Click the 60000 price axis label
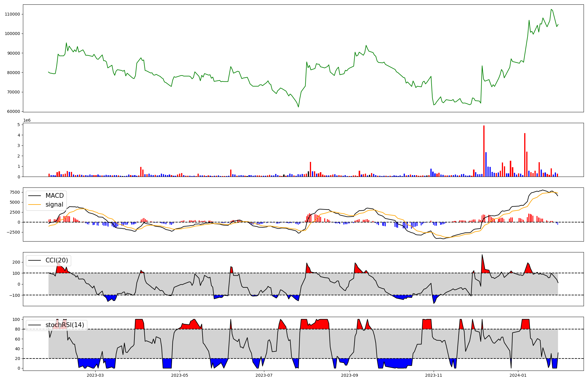The width and height of the screenshot is (588, 382). point(13,111)
